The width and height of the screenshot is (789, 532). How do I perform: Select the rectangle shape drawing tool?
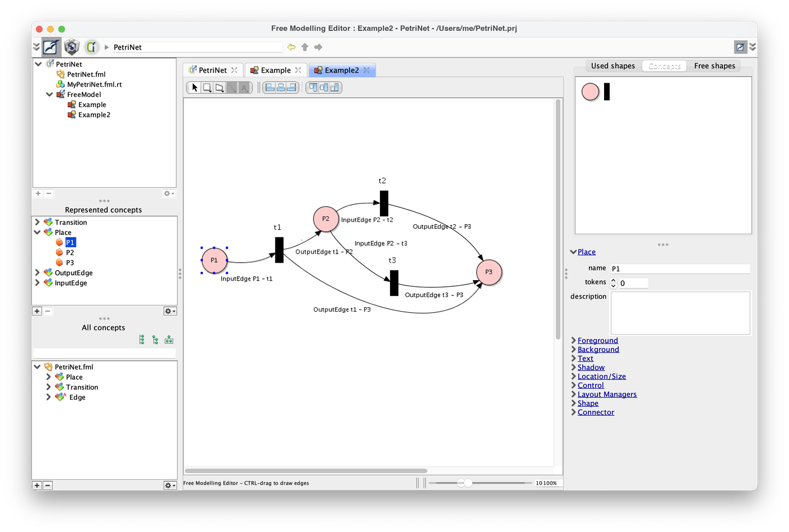(207, 87)
